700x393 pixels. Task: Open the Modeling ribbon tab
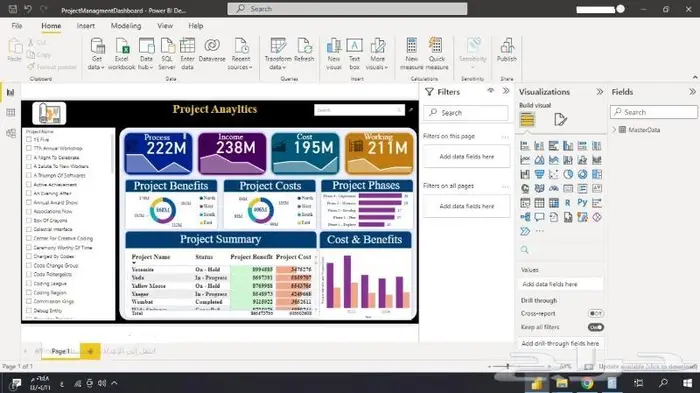(x=126, y=26)
